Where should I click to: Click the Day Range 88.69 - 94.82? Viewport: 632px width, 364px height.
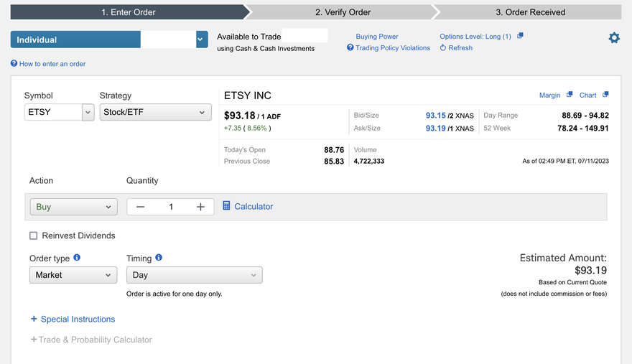pos(585,116)
